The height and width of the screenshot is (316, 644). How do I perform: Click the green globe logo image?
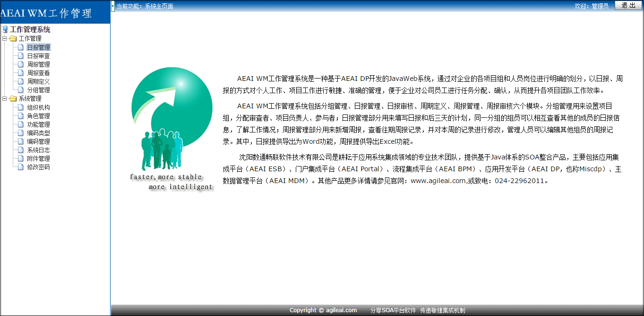(172, 118)
